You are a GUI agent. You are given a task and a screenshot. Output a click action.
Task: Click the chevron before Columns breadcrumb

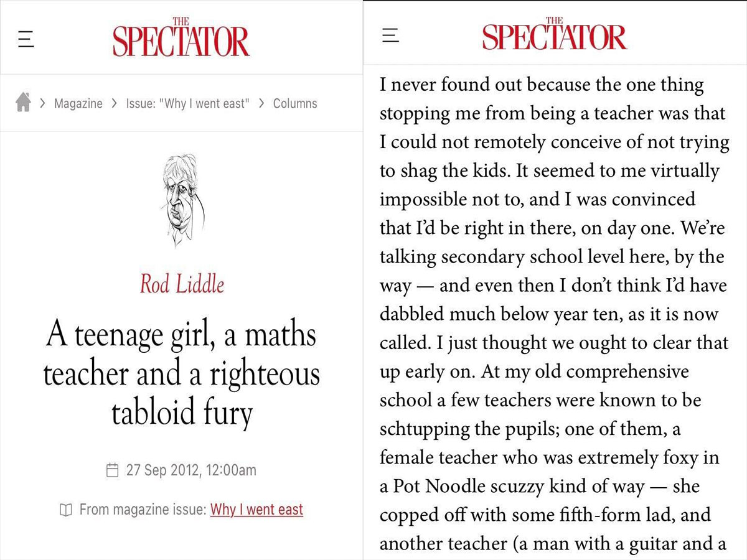(x=262, y=103)
